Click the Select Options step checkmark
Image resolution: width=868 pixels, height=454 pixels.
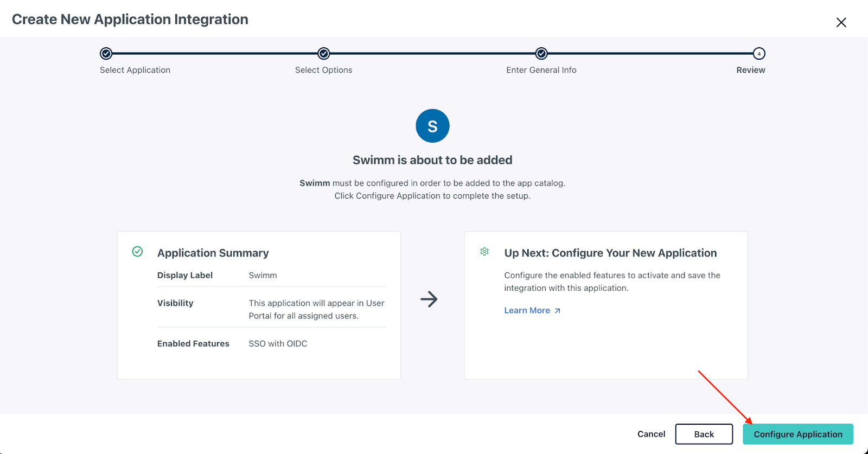click(x=324, y=54)
